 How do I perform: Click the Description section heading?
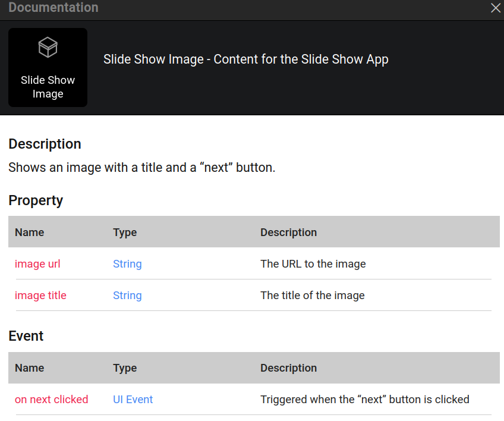click(x=45, y=144)
